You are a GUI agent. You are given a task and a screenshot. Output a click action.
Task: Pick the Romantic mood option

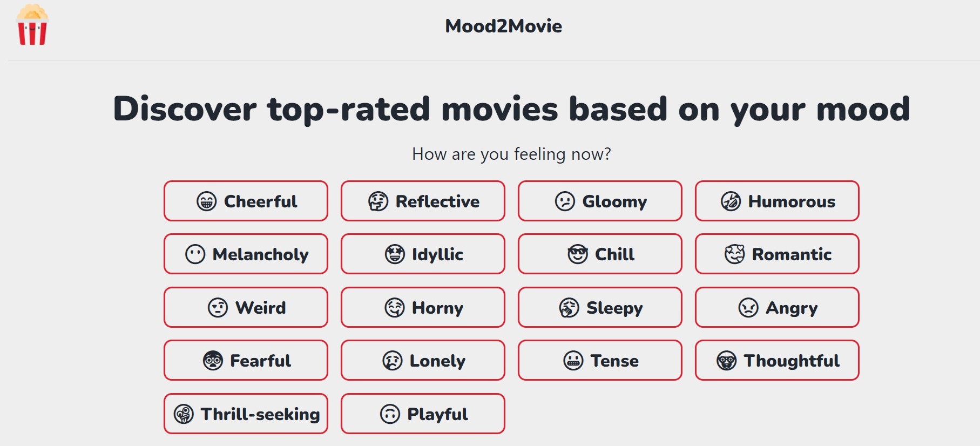[777, 254]
